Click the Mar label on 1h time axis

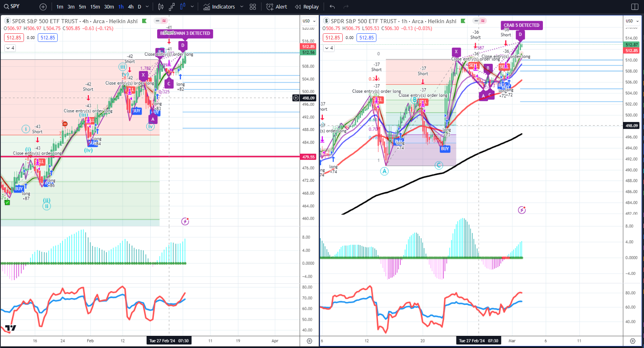tap(512, 341)
